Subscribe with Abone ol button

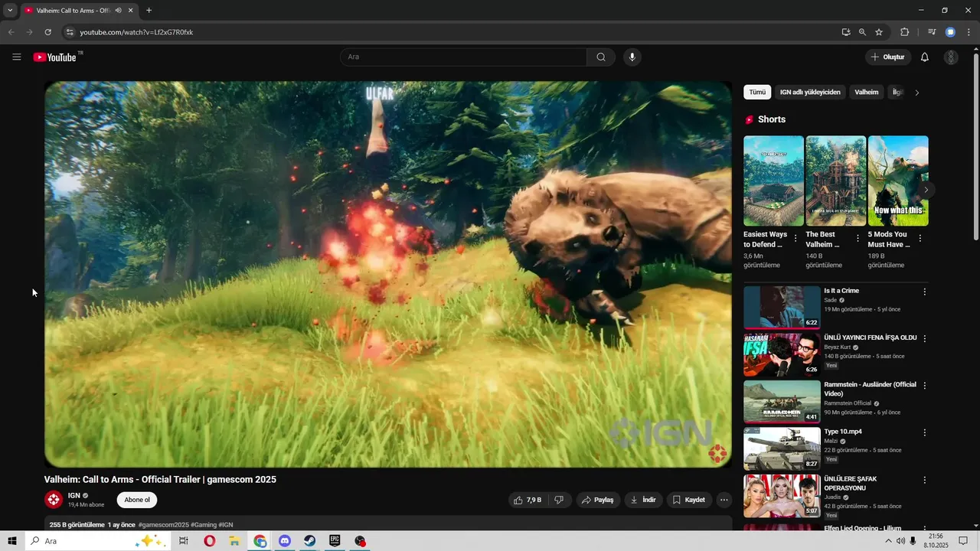pyautogui.click(x=137, y=500)
